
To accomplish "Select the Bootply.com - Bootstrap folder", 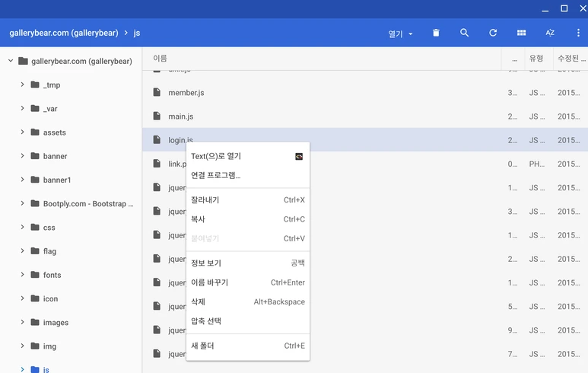I will (88, 204).
